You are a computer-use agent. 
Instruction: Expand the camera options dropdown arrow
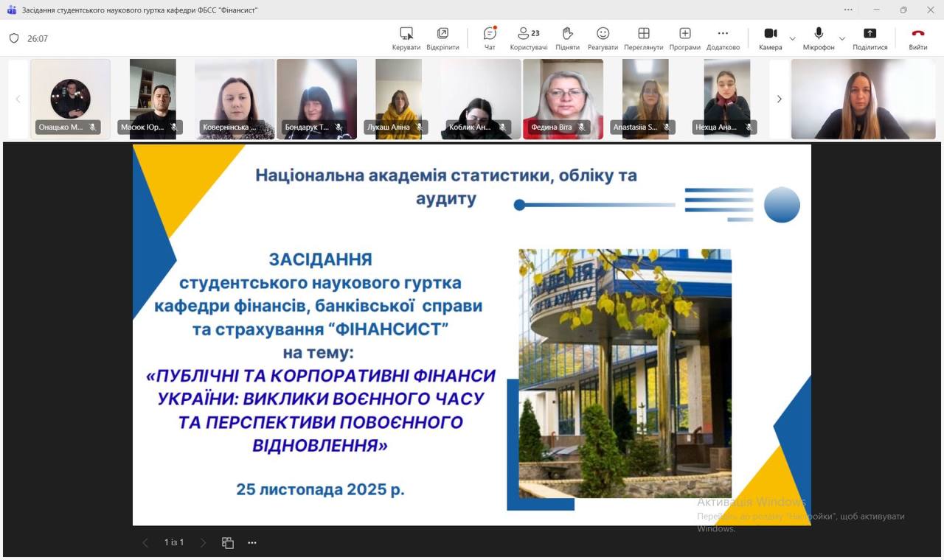click(x=793, y=38)
